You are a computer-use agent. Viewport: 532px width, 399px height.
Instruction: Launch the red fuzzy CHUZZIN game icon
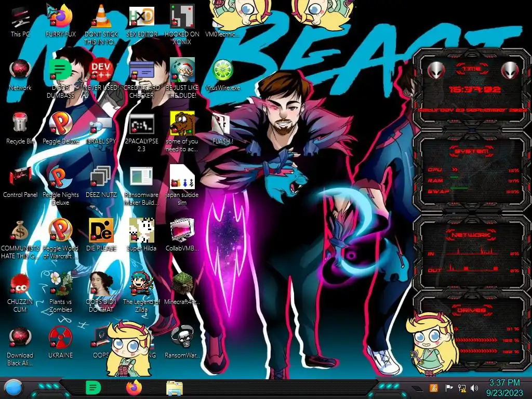(x=20, y=293)
